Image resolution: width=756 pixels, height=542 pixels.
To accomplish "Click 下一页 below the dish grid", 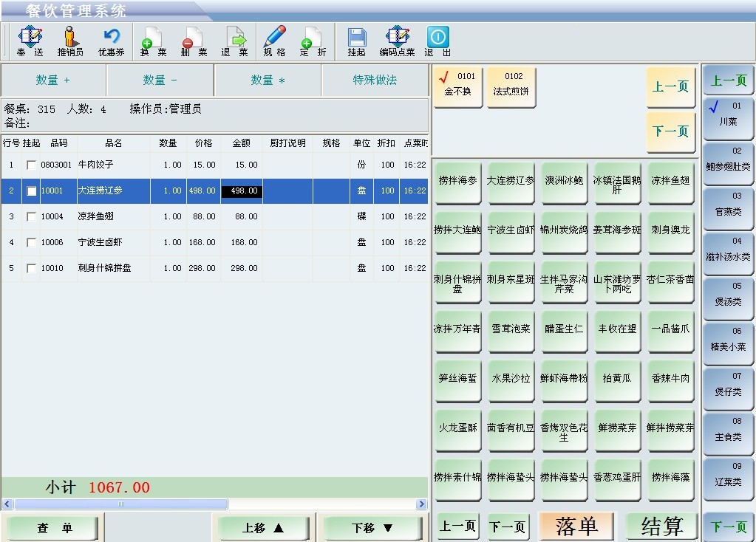I will [507, 526].
